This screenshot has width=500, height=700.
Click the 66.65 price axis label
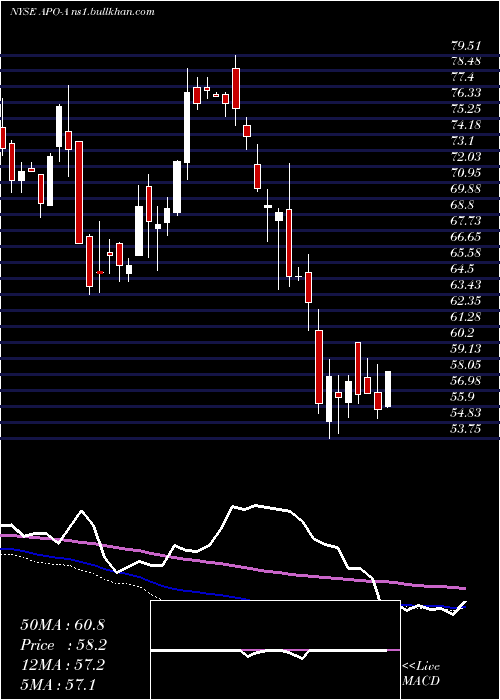tap(465, 237)
